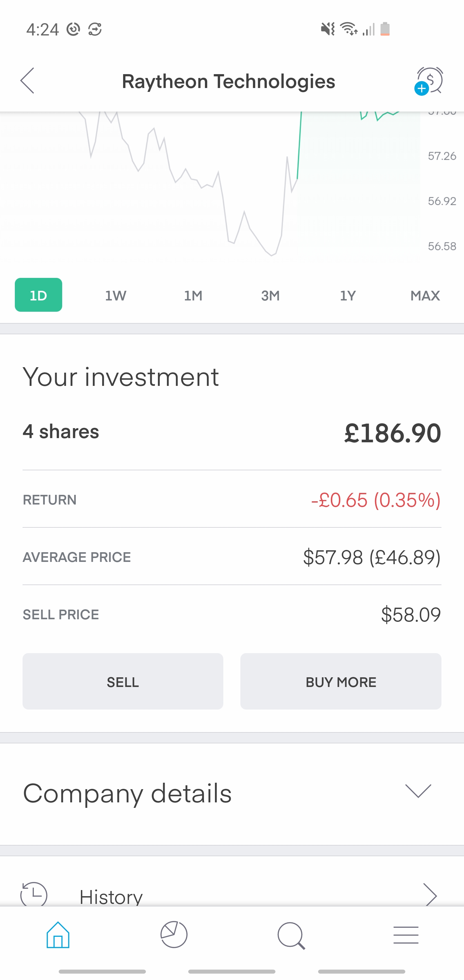Expand the Company details section
The image size is (464, 980).
(418, 791)
